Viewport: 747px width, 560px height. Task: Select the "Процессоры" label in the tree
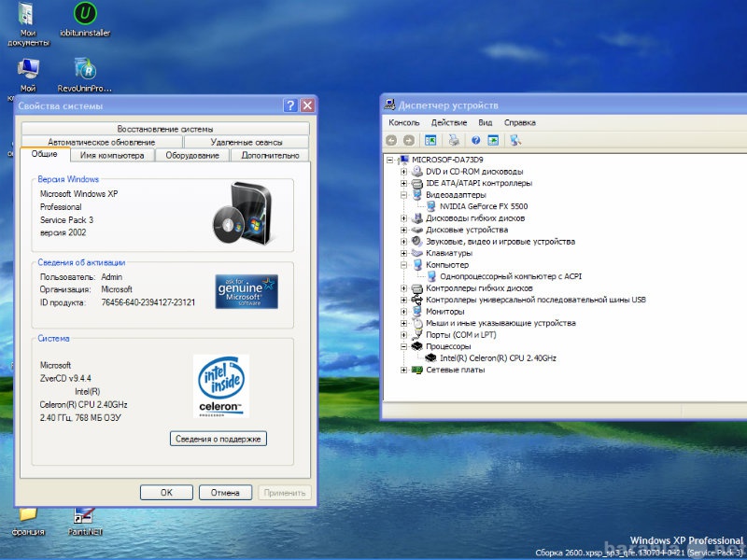(x=448, y=346)
